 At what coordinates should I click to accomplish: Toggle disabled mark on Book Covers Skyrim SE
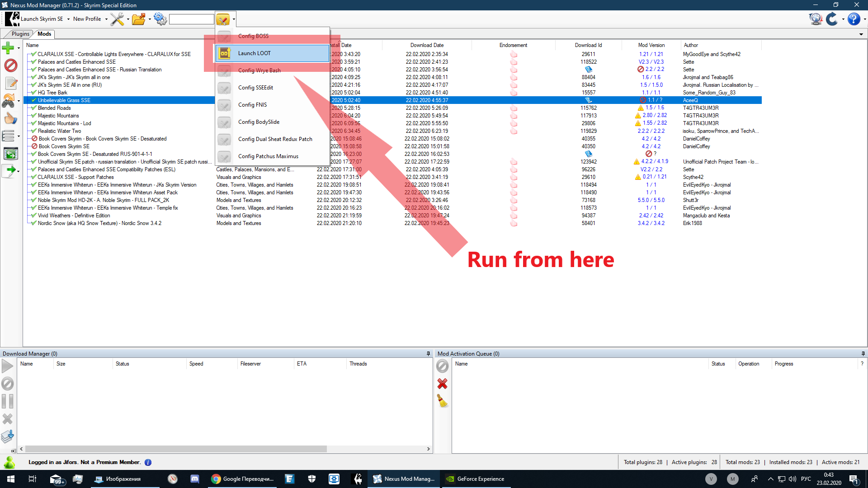[34, 146]
